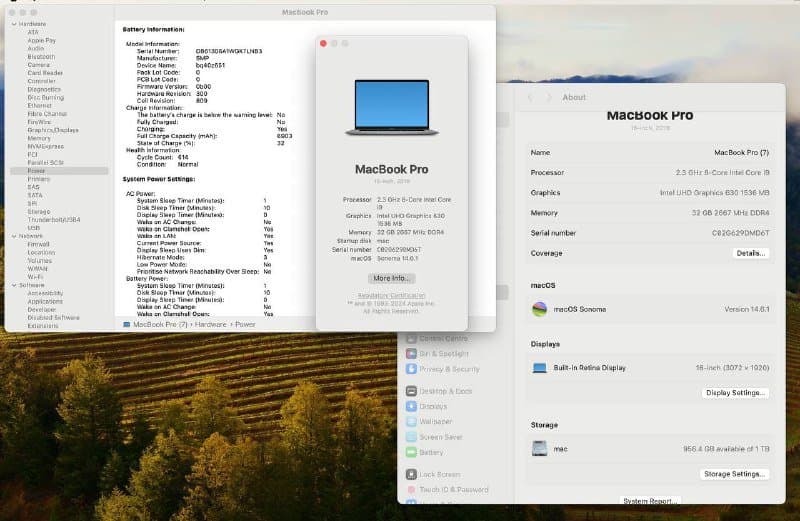Select Fibre Channel in System Report sidebar
This screenshot has height=521, width=800.
47,114
